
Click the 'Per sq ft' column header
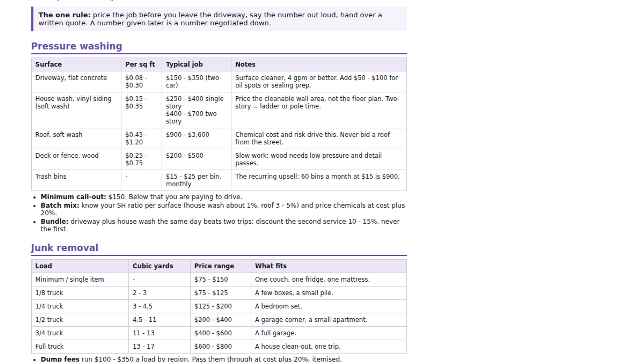141,65
